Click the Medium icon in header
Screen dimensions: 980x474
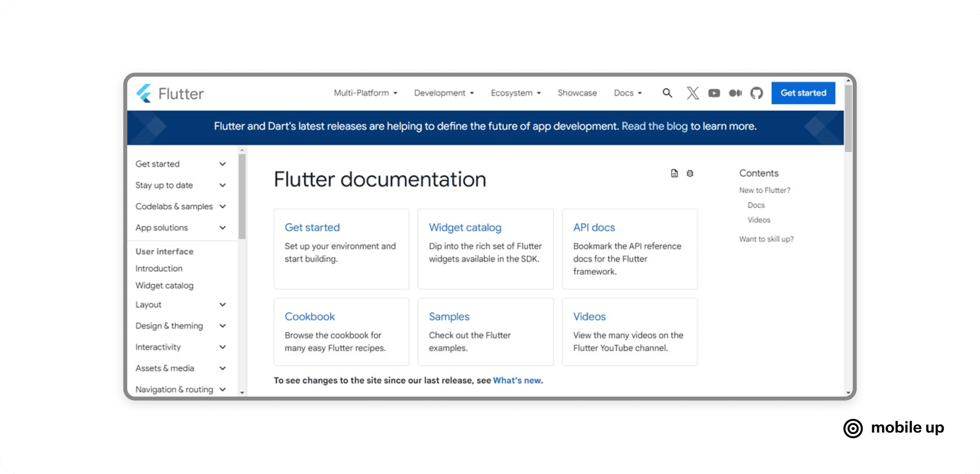click(x=735, y=93)
